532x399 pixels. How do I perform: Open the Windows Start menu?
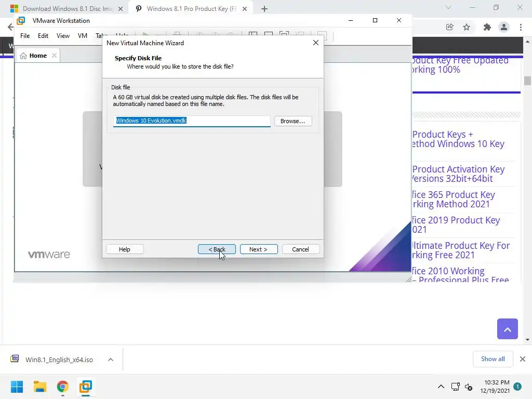coord(17,387)
